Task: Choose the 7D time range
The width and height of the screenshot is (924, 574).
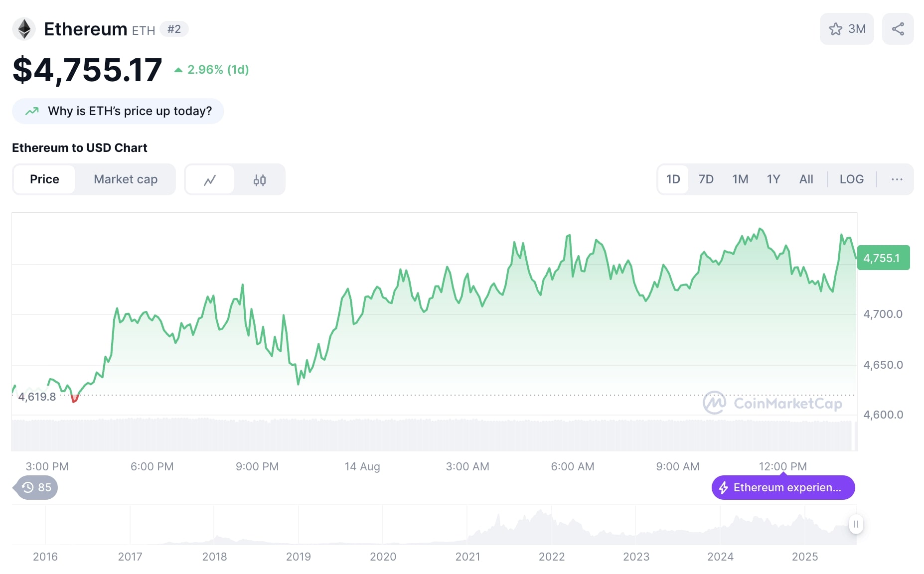Action: tap(706, 179)
